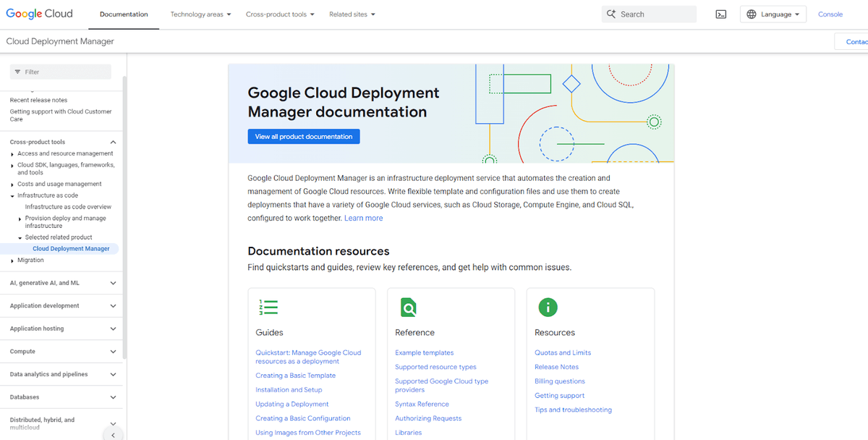This screenshot has width=868, height=440.
Task: Click the Guides numbered-list icon
Action: click(x=268, y=308)
